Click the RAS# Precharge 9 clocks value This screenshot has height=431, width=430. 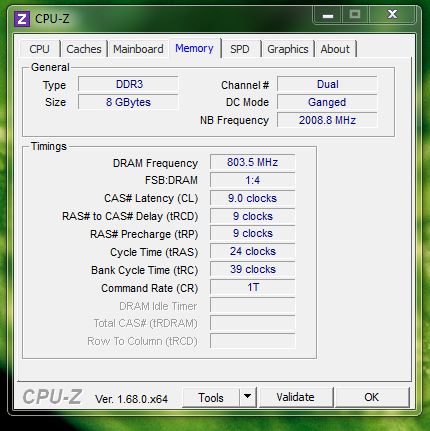pyautogui.click(x=252, y=234)
